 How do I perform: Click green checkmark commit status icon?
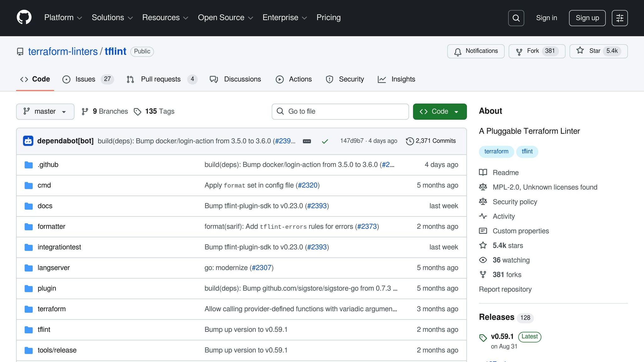325,141
